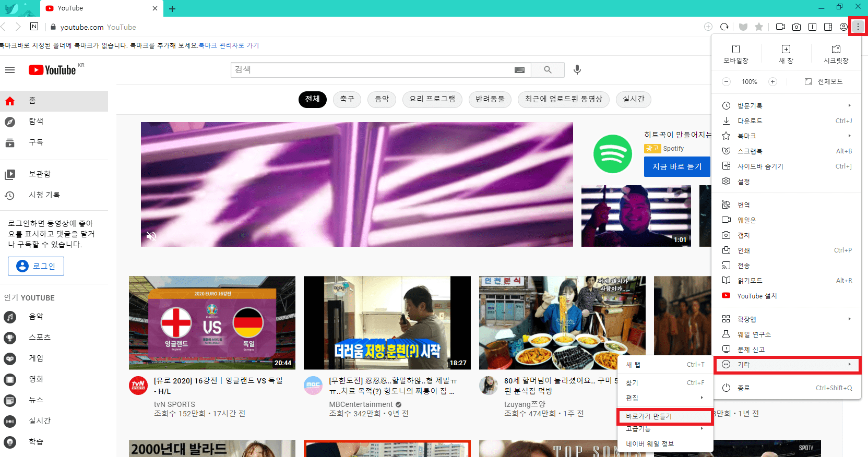Open the Whale browser main menu kebab icon
This screenshot has width=868, height=457.
858,27
